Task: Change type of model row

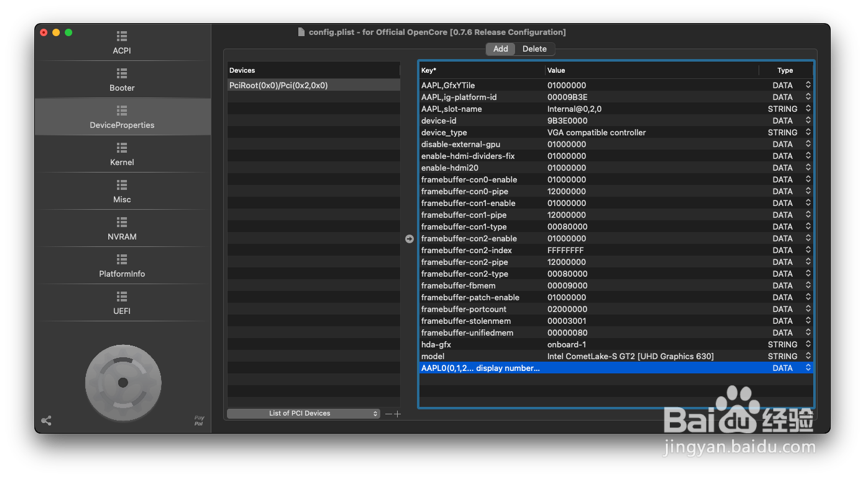Action: tap(808, 356)
